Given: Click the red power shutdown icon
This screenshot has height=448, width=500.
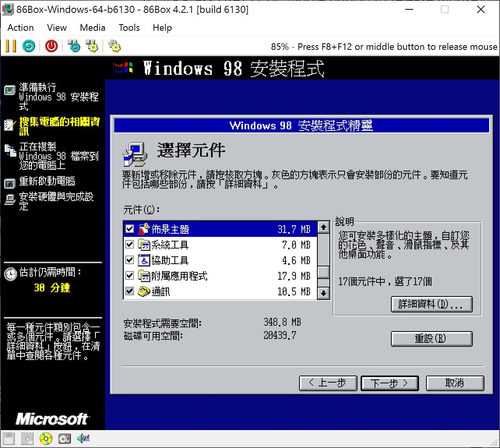Looking at the screenshot, I should tap(51, 46).
